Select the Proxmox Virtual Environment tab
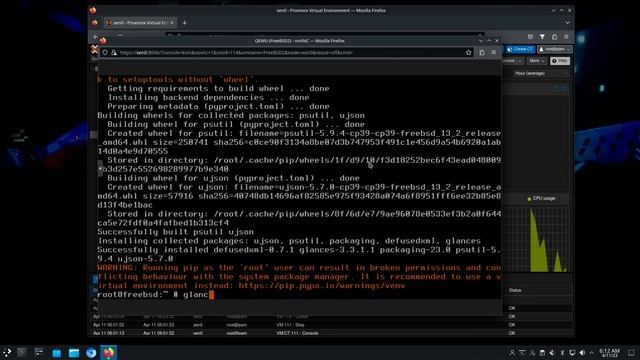 pos(140,23)
